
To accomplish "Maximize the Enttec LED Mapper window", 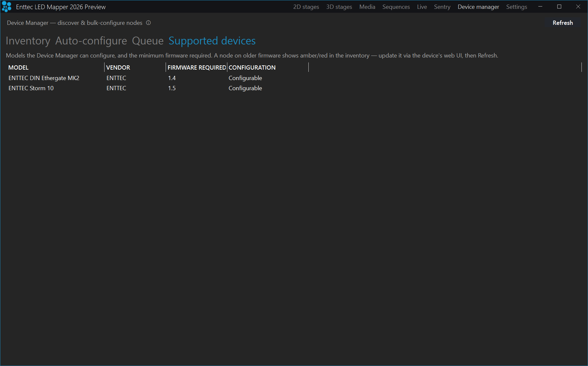I will click(x=559, y=7).
